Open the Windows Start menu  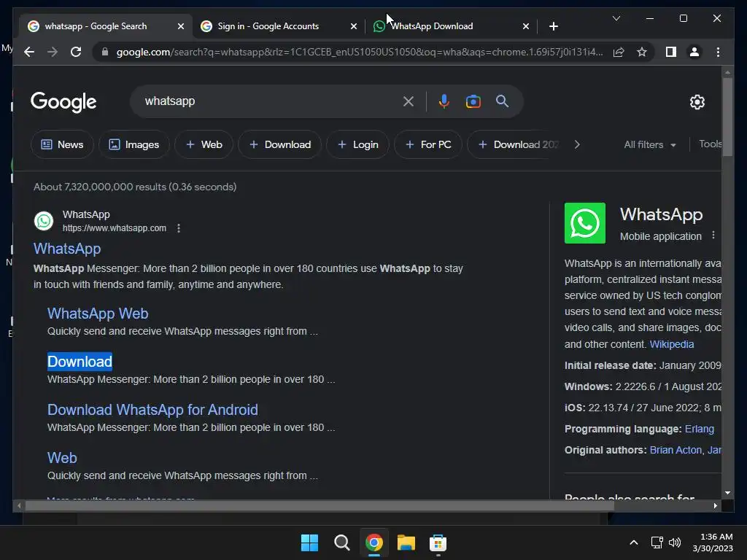pyautogui.click(x=309, y=542)
